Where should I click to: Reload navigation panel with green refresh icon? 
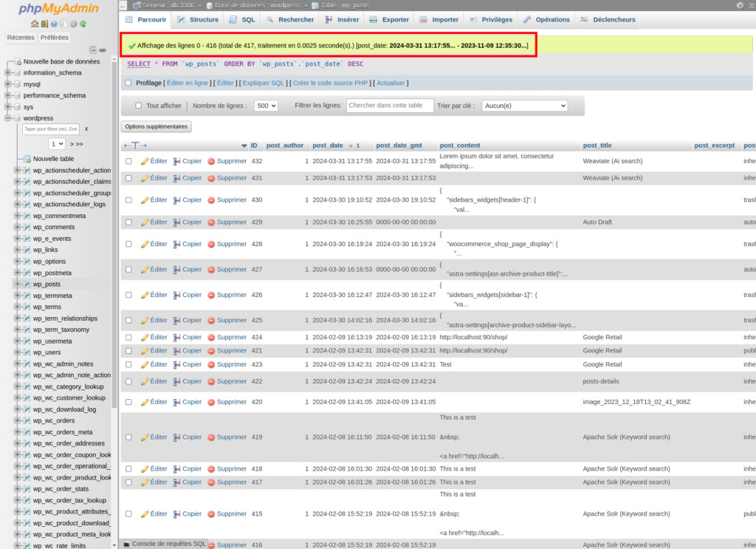tap(83, 24)
